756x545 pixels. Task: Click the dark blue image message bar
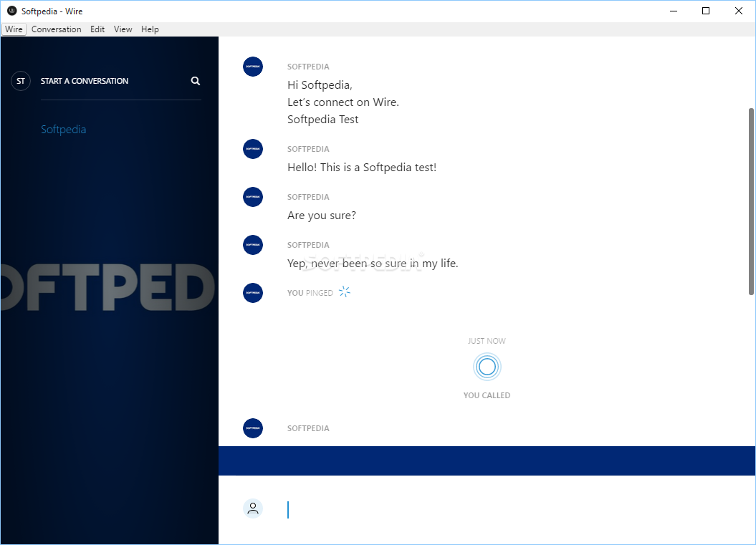tap(487, 460)
